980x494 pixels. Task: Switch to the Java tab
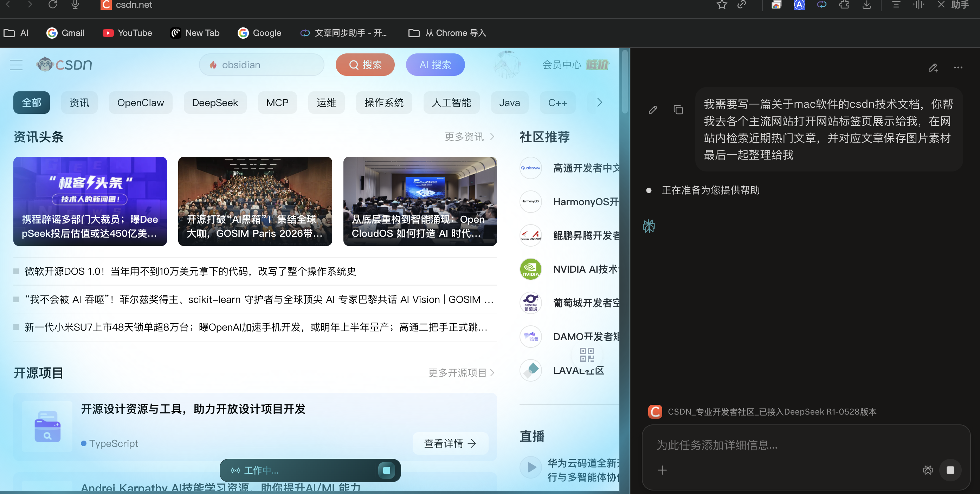(x=509, y=103)
